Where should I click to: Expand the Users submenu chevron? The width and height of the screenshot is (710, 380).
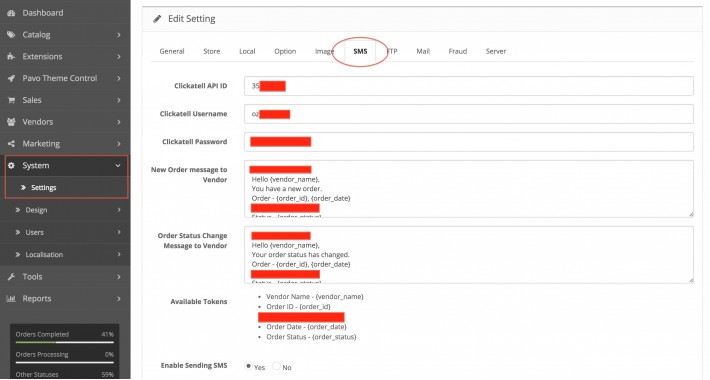click(119, 232)
